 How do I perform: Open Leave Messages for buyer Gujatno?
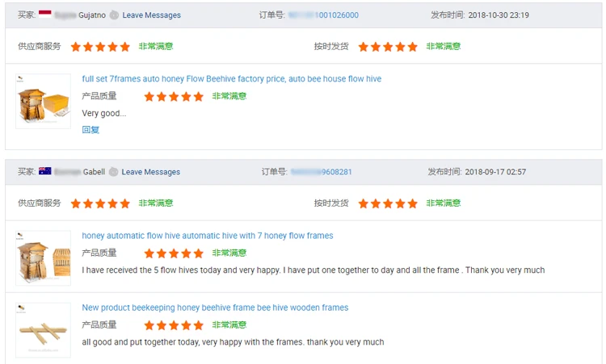pos(152,15)
